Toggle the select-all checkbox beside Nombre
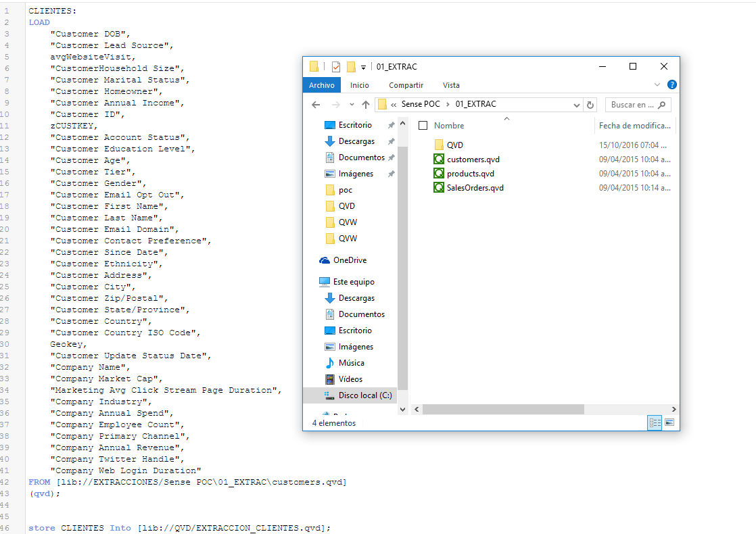The width and height of the screenshot is (756, 534). (423, 126)
